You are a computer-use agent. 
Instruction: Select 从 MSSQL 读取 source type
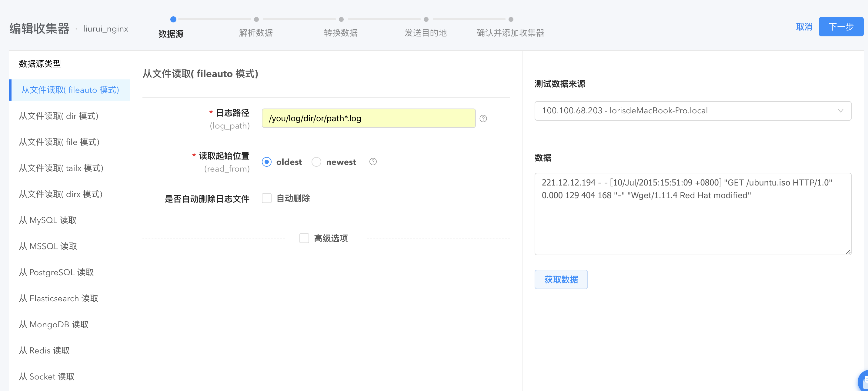click(69, 246)
